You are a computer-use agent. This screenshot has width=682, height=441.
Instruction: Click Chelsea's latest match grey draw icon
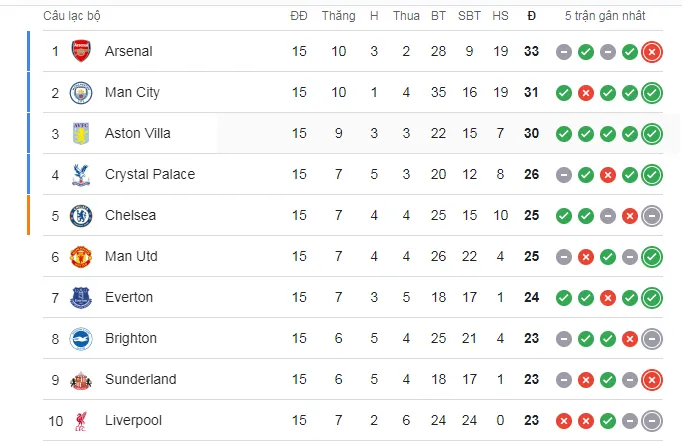pyautogui.click(x=652, y=215)
